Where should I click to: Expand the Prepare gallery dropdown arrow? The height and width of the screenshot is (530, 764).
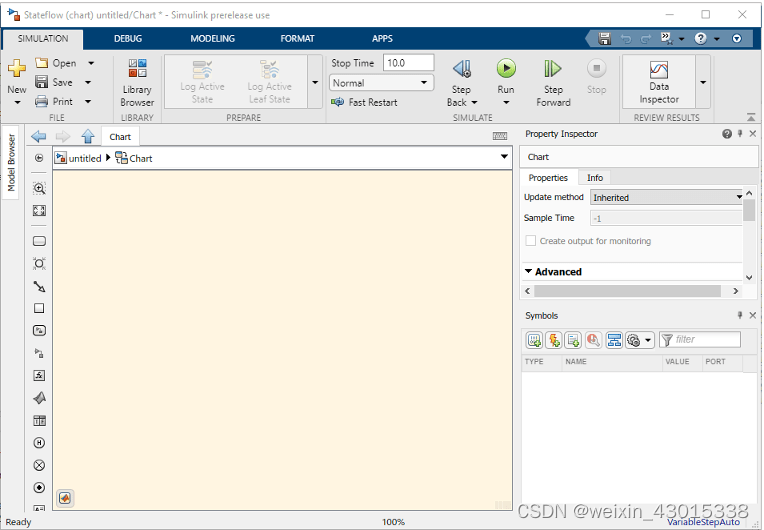coord(315,82)
